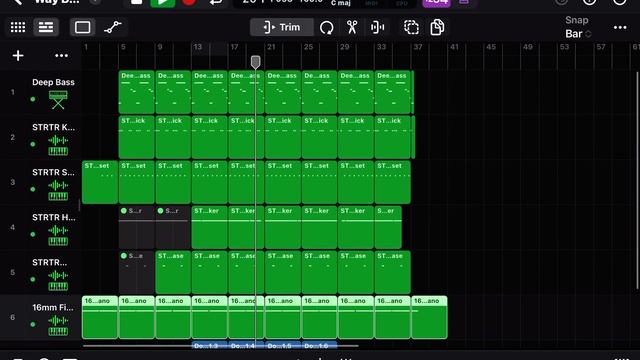Add a new track with plus
This screenshot has width=640, height=360.
tap(18, 56)
